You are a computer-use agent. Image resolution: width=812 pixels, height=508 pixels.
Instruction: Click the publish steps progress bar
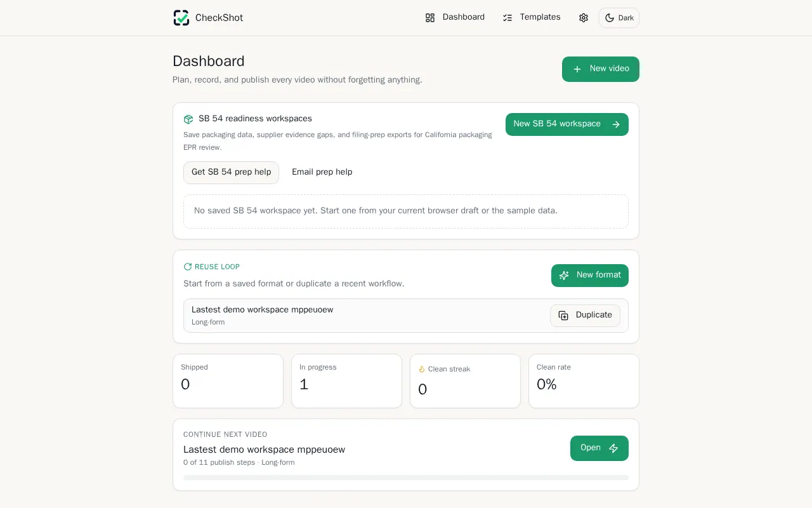[x=406, y=478]
